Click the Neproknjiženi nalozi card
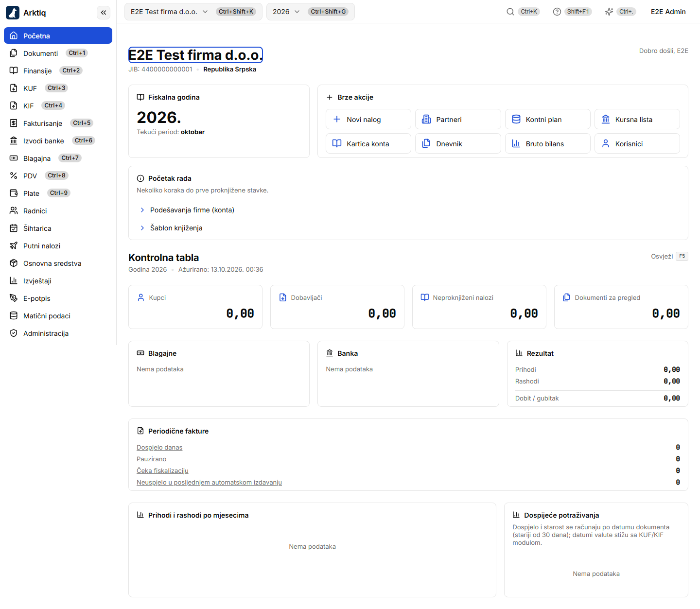 click(x=479, y=307)
